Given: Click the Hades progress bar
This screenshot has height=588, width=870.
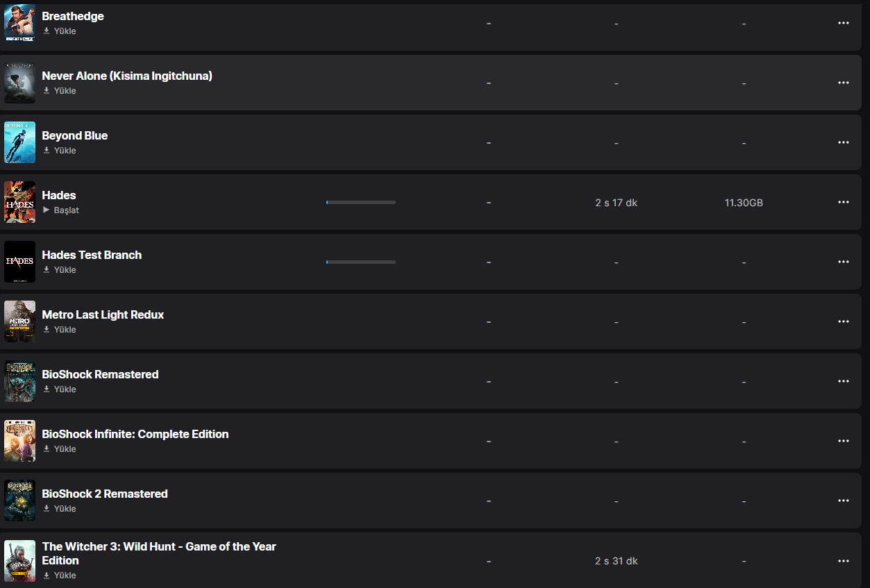Looking at the screenshot, I should (x=360, y=203).
